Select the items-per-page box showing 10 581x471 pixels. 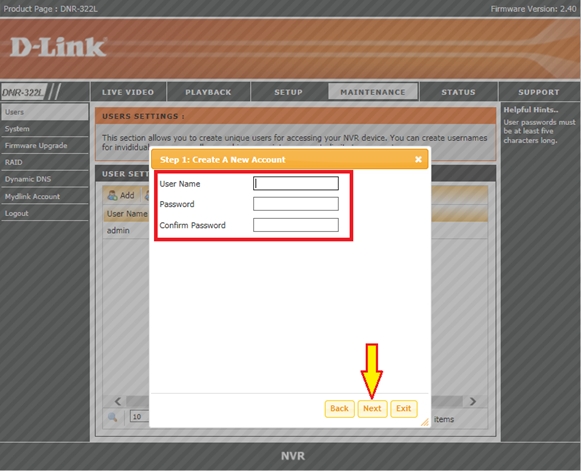pos(140,417)
